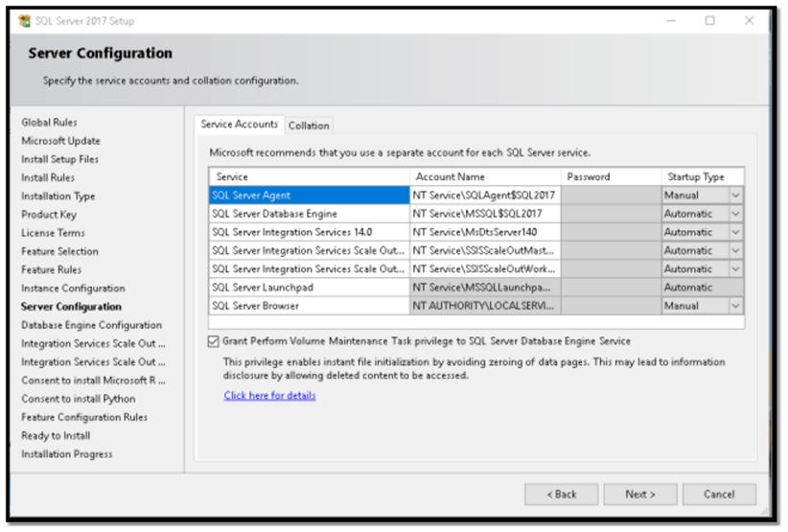This screenshot has width=788, height=532.
Task: Maximize the SQL Server Setup window
Action: pos(709,20)
